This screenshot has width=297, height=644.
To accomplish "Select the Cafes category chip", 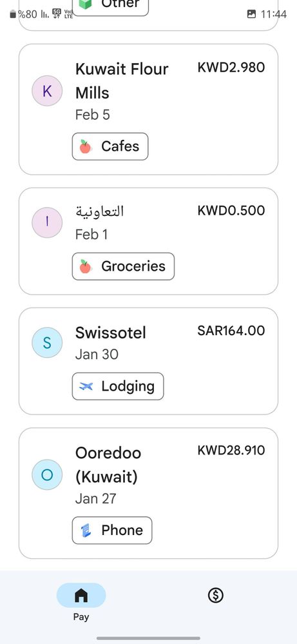I will click(x=110, y=146).
